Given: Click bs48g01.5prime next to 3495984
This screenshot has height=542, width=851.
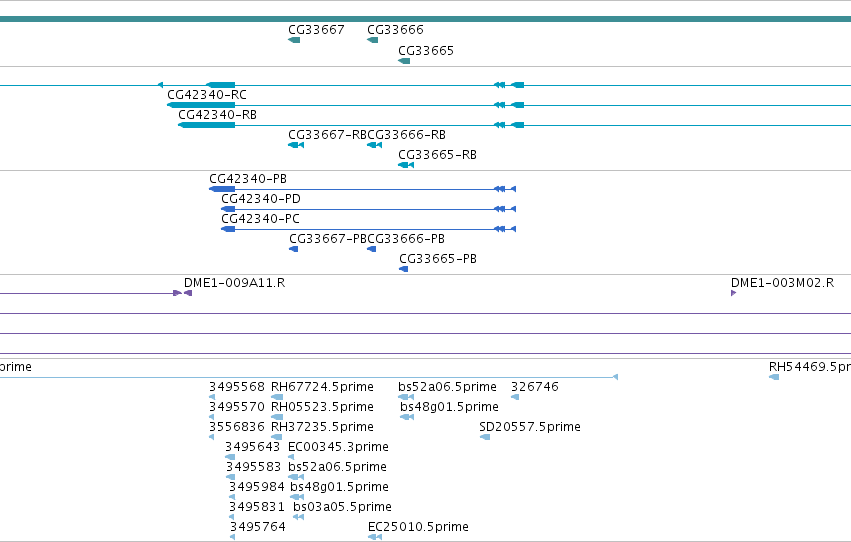Looking at the screenshot, I should 339,488.
